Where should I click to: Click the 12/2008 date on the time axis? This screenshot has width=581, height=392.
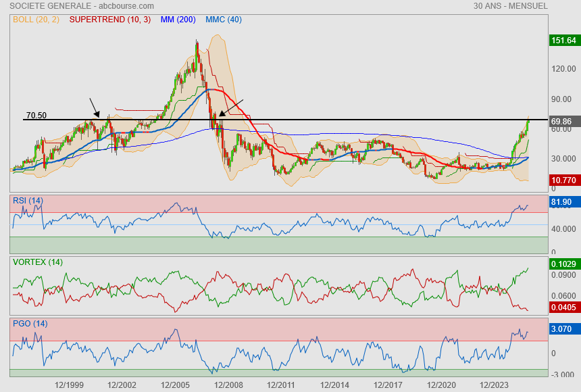[x=228, y=385]
